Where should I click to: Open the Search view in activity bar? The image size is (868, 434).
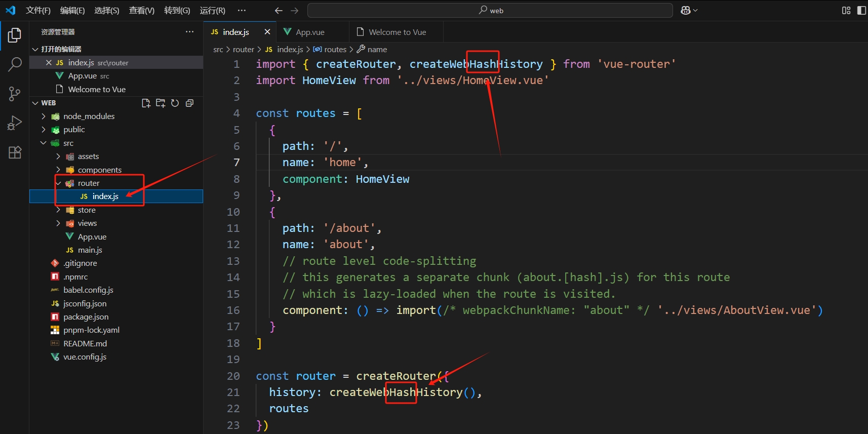pos(15,64)
